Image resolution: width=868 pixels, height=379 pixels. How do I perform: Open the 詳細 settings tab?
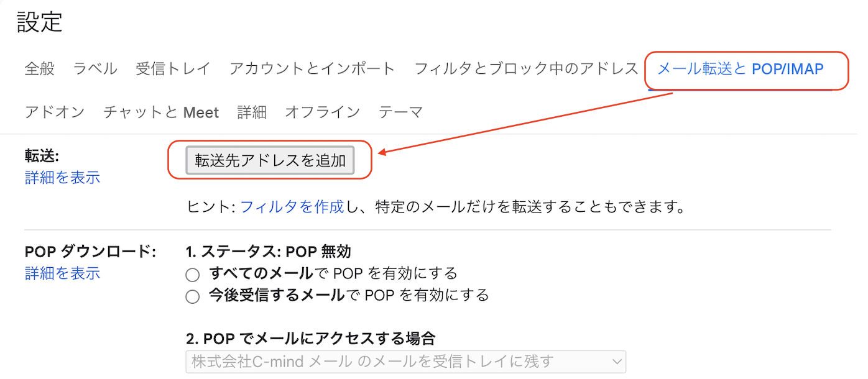click(252, 112)
